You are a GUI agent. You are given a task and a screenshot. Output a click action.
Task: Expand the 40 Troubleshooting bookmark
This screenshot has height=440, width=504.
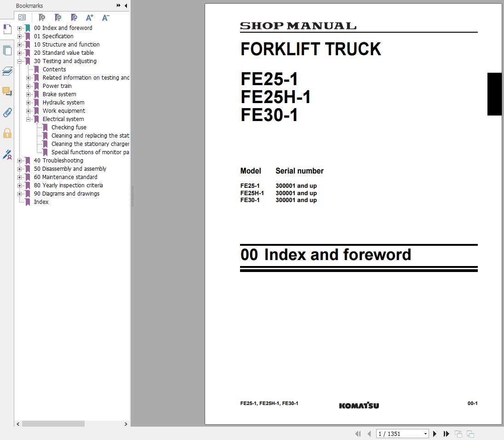click(19, 160)
